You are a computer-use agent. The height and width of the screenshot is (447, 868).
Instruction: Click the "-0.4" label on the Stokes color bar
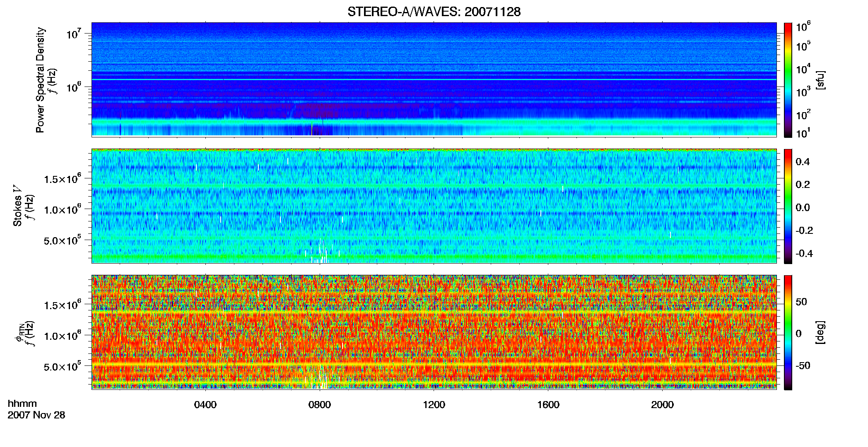pos(804,254)
